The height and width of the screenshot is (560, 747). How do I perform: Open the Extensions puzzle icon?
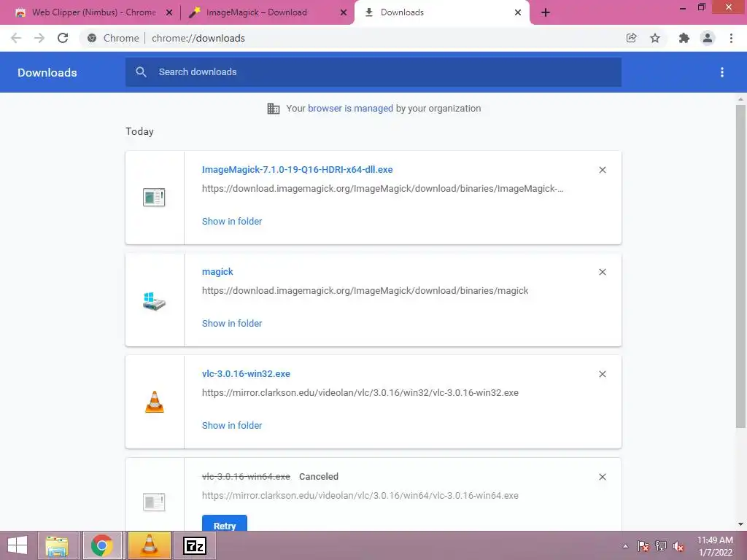pyautogui.click(x=684, y=38)
